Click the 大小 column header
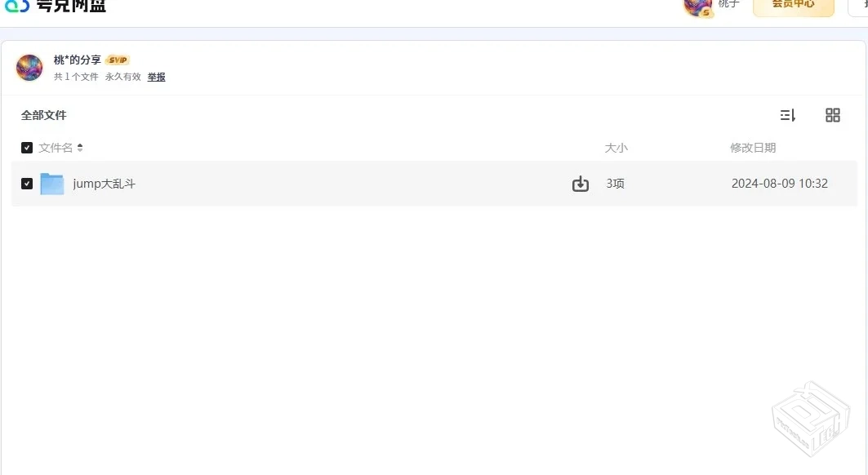This screenshot has height=475, width=868. point(616,148)
